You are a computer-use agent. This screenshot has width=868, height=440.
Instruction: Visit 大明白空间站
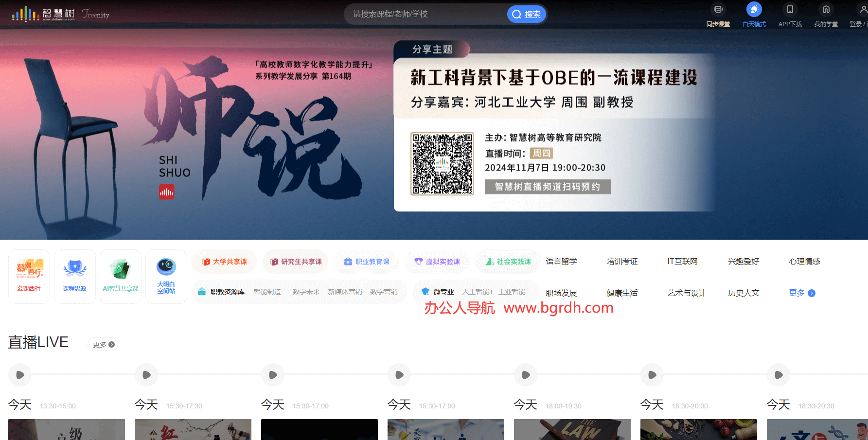pyautogui.click(x=166, y=276)
